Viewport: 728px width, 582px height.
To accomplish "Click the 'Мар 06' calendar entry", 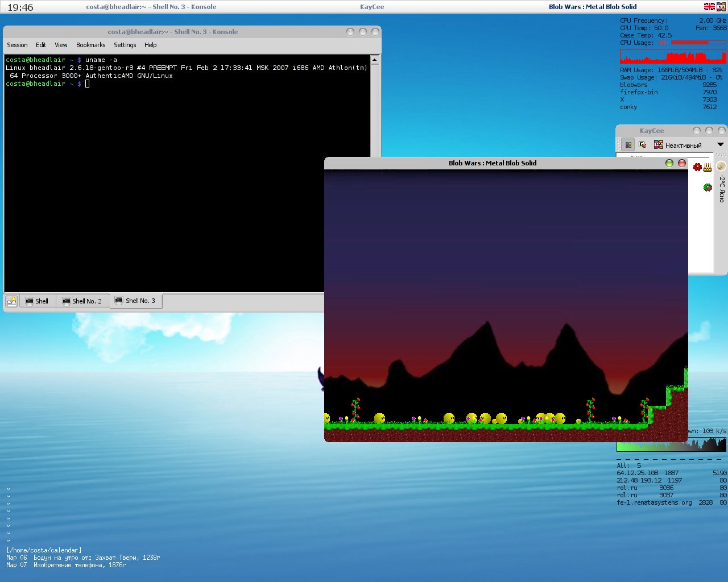I will pyautogui.click(x=83, y=558).
